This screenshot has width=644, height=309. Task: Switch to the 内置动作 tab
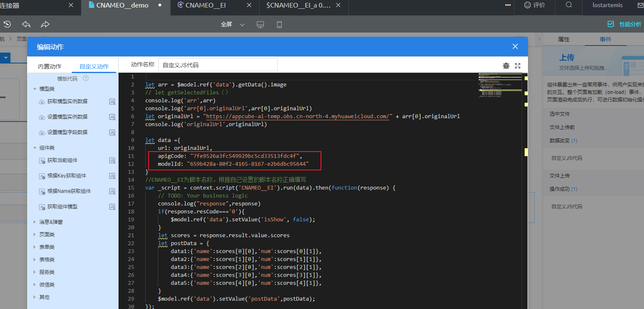pyautogui.click(x=49, y=66)
